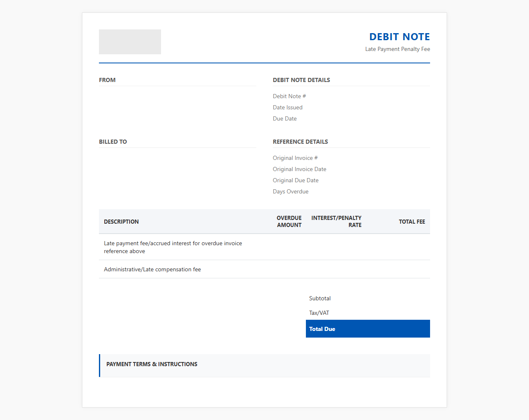Click the gray logo placeholder
This screenshot has width=529, height=420.
tap(130, 42)
